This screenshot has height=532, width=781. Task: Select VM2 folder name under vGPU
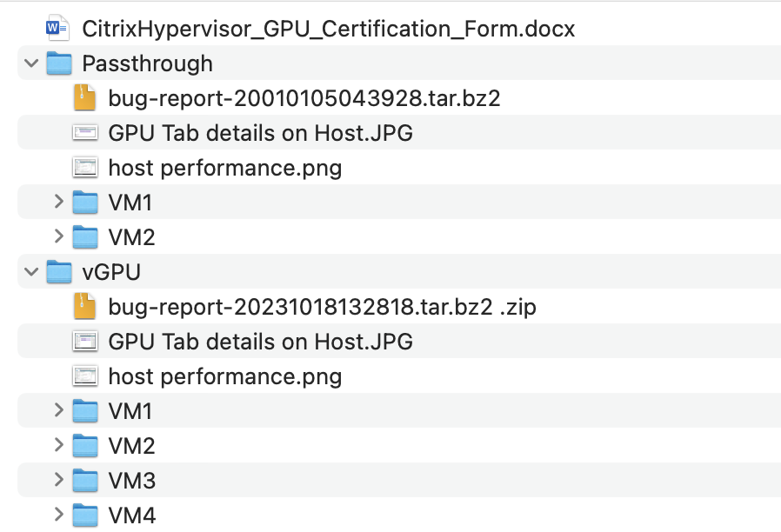pyautogui.click(x=131, y=446)
